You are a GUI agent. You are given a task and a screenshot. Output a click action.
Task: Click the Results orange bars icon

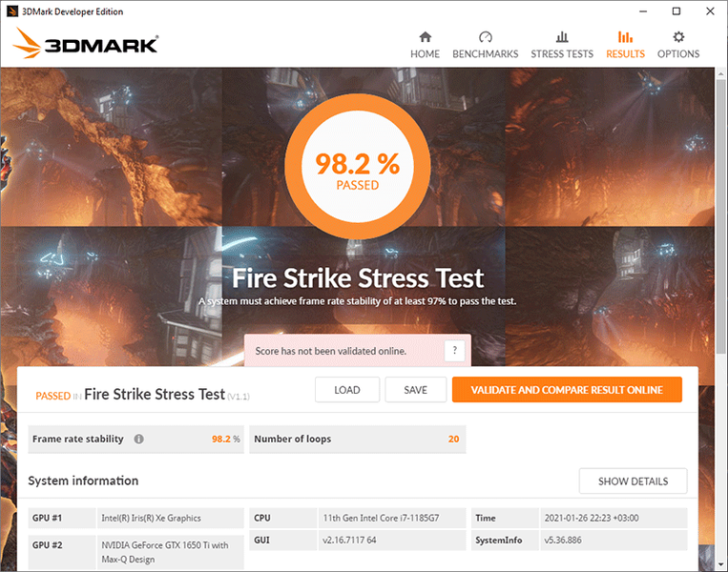click(625, 36)
